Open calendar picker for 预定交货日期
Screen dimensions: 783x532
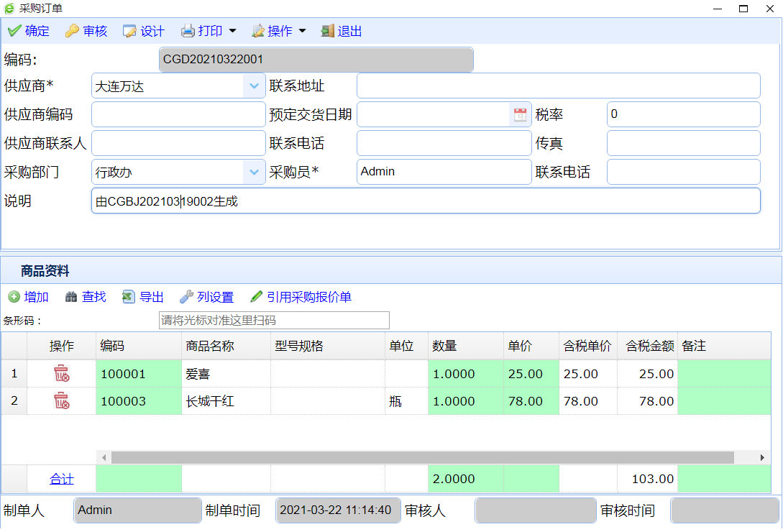520,114
